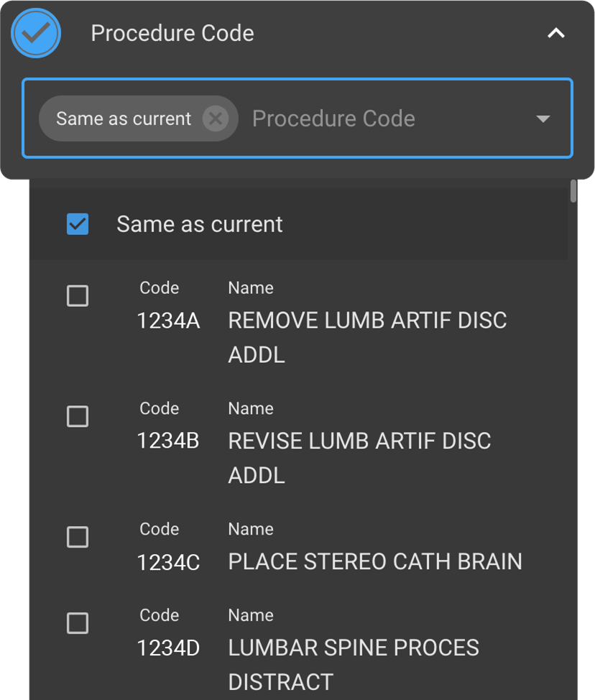Screen dimensions: 595x700
Task: Check the box for code 1234A
Action: tap(78, 296)
